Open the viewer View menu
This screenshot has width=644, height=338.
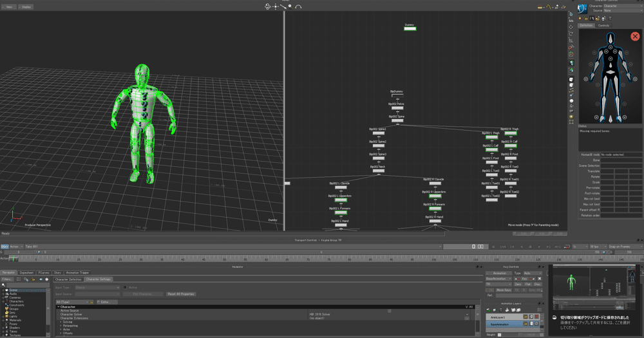pyautogui.click(x=8, y=7)
